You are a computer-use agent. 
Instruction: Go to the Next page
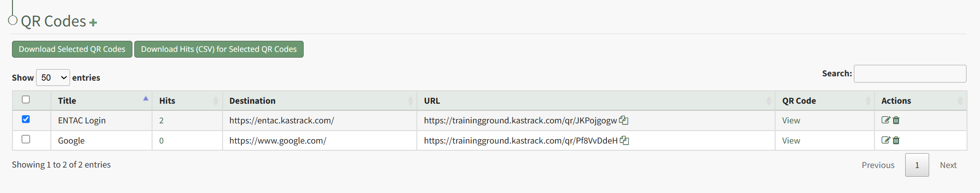(948, 165)
